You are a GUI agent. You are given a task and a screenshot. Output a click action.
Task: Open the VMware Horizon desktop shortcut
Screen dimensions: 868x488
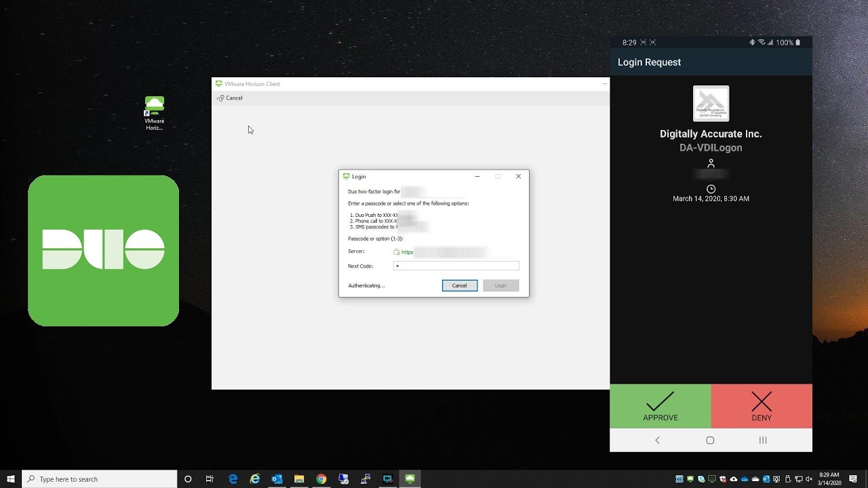click(154, 113)
